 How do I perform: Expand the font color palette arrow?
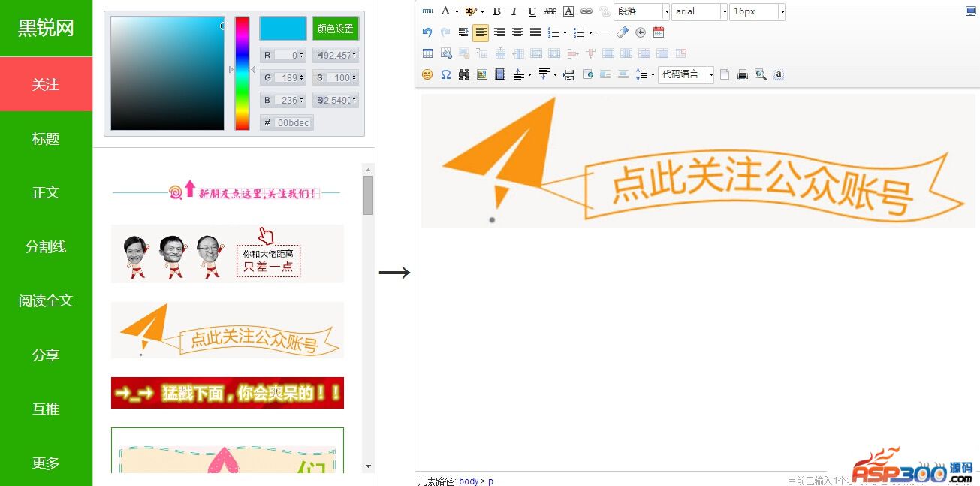(x=457, y=11)
